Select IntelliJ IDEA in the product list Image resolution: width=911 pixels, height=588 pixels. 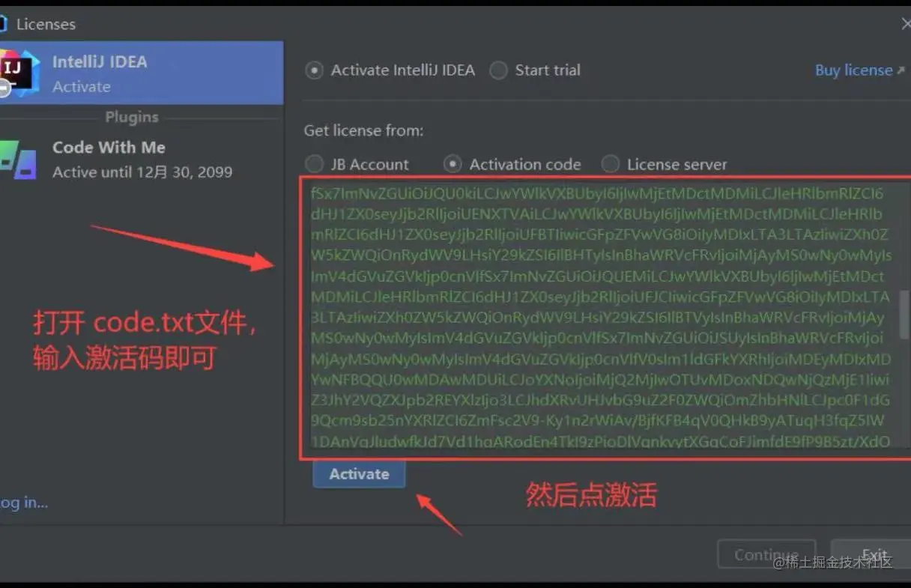142,73
